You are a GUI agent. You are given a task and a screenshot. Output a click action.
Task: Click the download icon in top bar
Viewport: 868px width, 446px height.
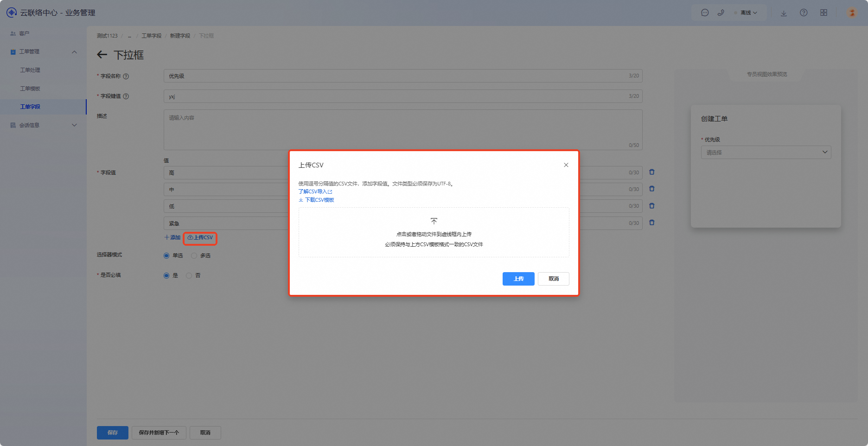(x=784, y=13)
